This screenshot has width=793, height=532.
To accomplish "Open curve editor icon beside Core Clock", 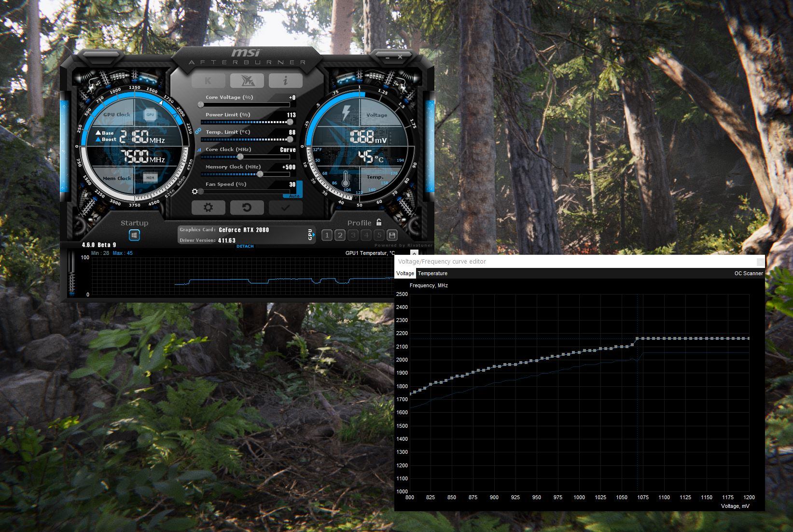I will (x=199, y=150).
